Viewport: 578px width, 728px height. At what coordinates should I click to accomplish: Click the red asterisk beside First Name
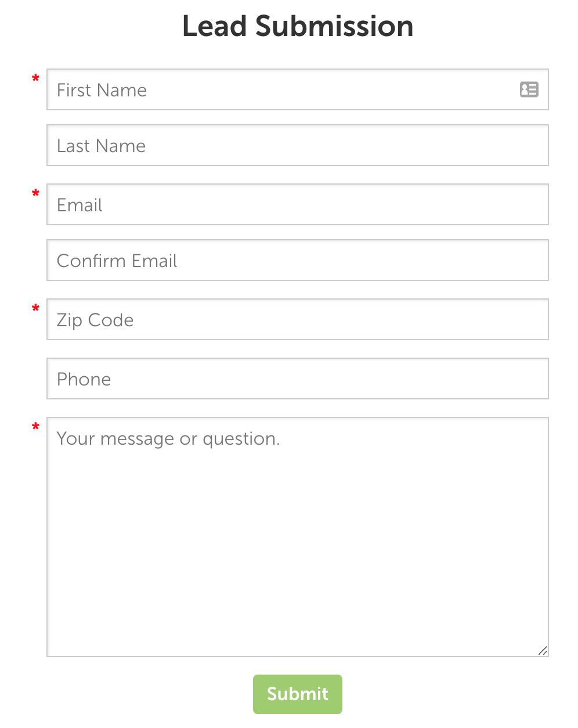point(36,79)
